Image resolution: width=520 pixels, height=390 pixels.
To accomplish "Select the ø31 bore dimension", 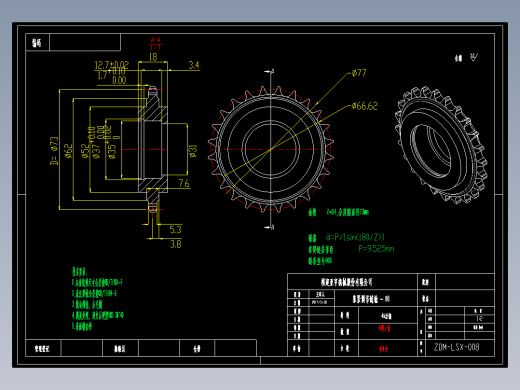I will pos(193,151).
